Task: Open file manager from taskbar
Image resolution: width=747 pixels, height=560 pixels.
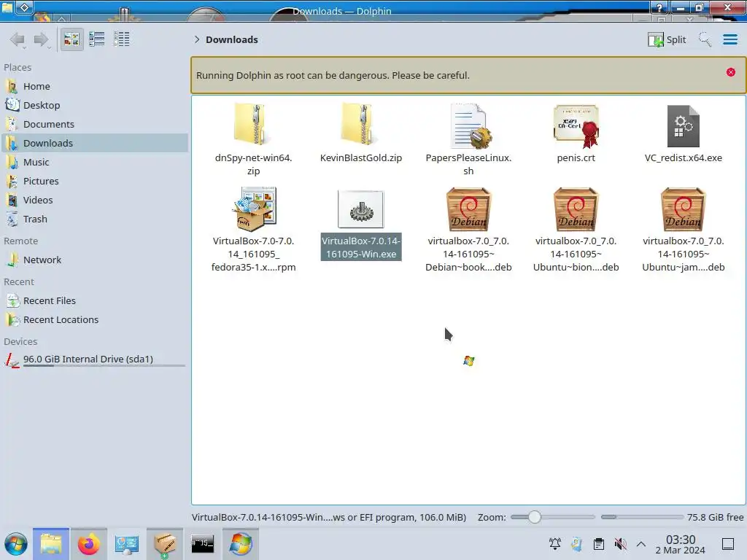Action: 51,544
